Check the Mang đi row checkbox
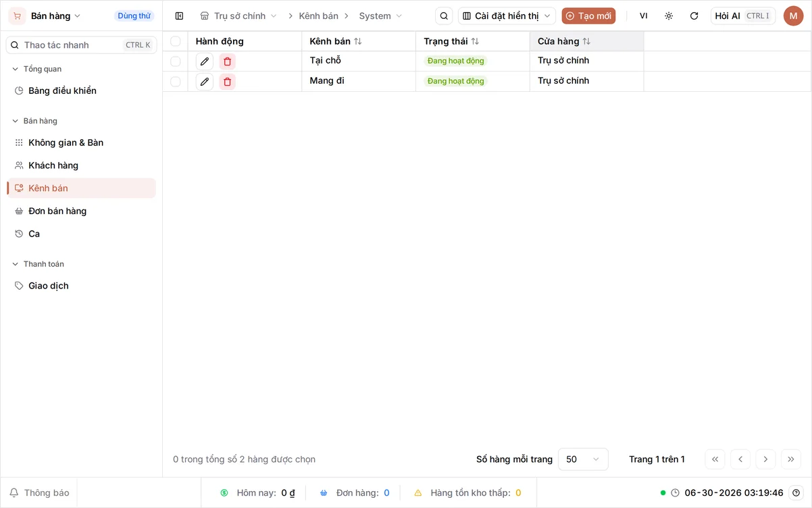The width and height of the screenshot is (812, 508). 176,81
